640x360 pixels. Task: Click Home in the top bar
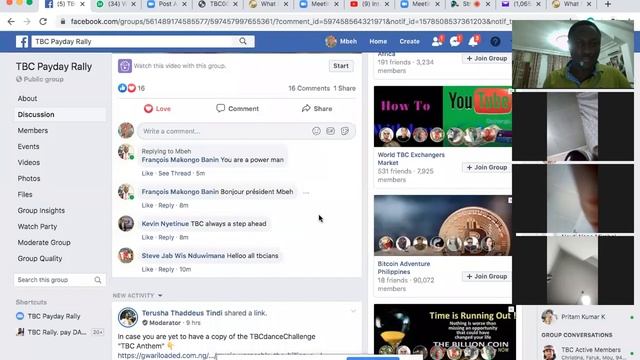[x=378, y=41]
